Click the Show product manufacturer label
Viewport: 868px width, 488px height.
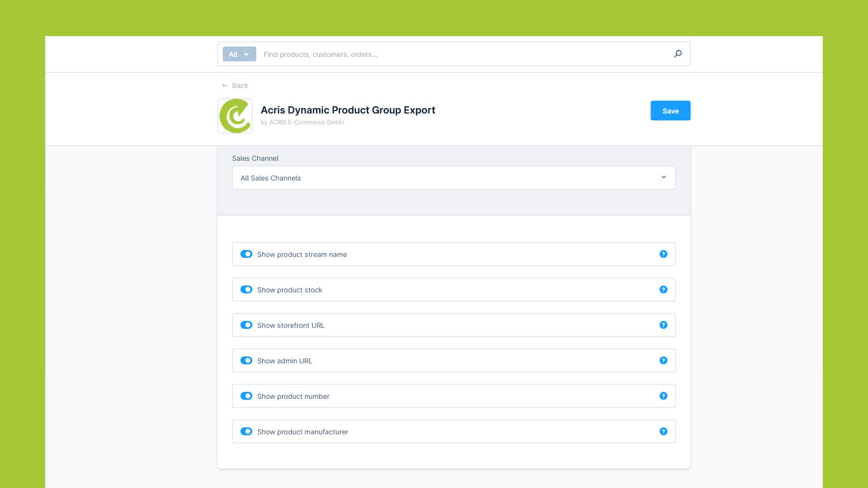pyautogui.click(x=302, y=432)
